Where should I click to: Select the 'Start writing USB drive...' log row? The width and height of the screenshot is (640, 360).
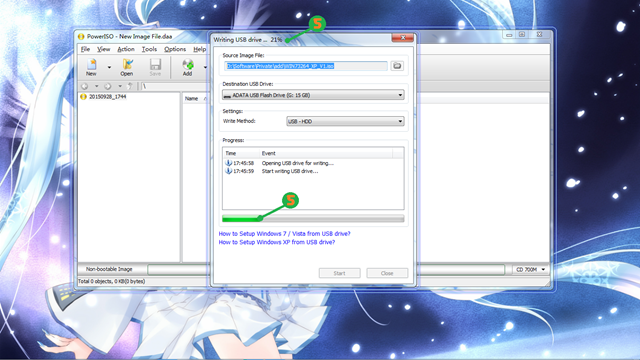[x=313, y=171]
